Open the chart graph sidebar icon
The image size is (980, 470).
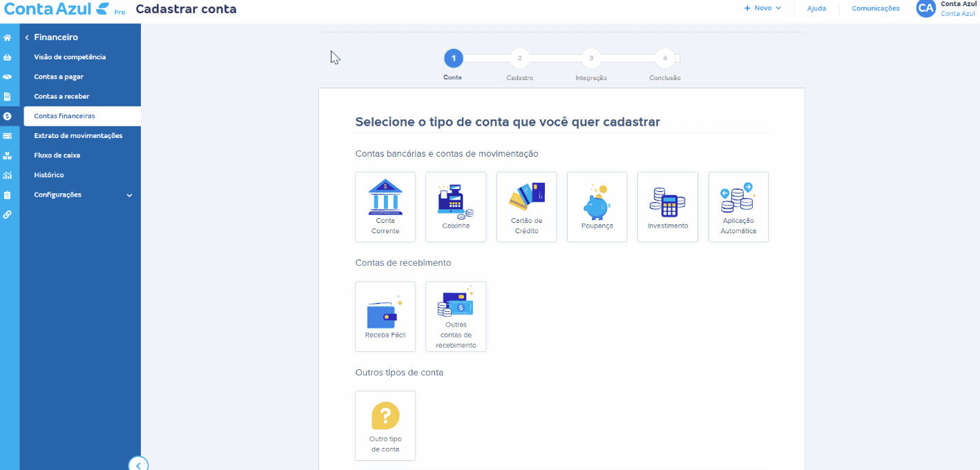pos(8,175)
